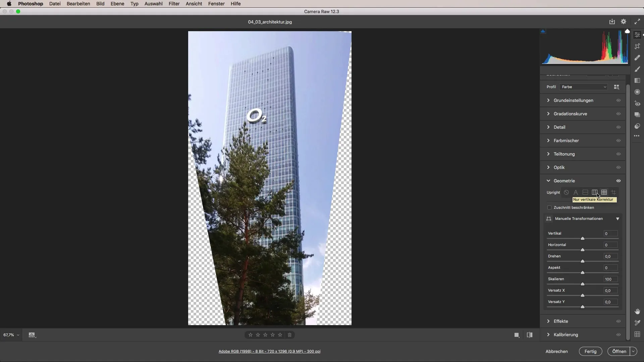Viewport: 644px width, 362px height.
Task: Select the Adjustment Brush tool
Action: coord(637,69)
